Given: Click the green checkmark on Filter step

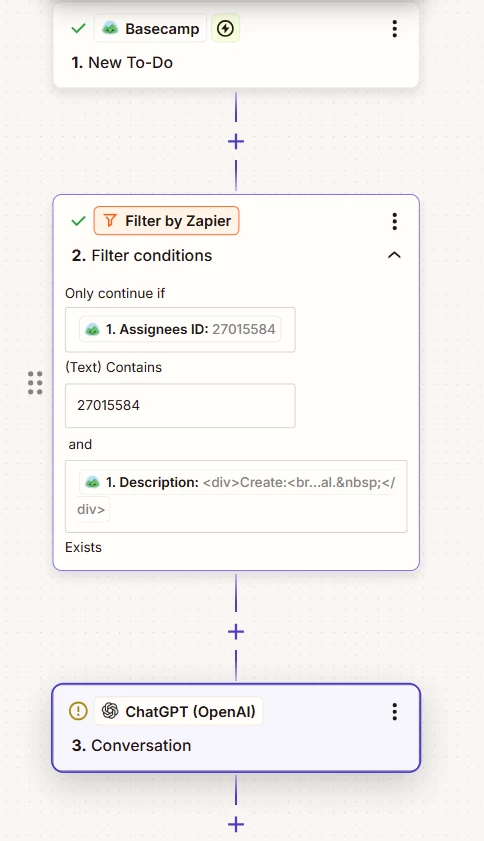Looking at the screenshot, I should click(78, 221).
